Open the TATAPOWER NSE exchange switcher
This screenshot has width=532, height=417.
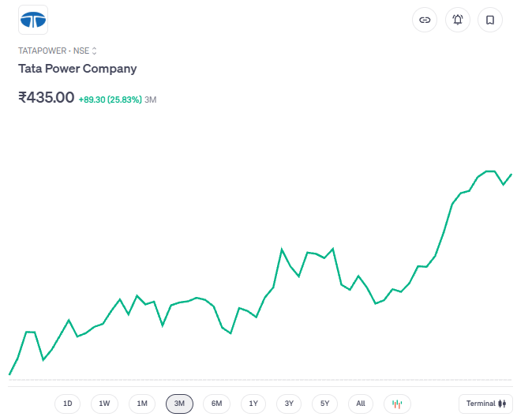(58, 51)
